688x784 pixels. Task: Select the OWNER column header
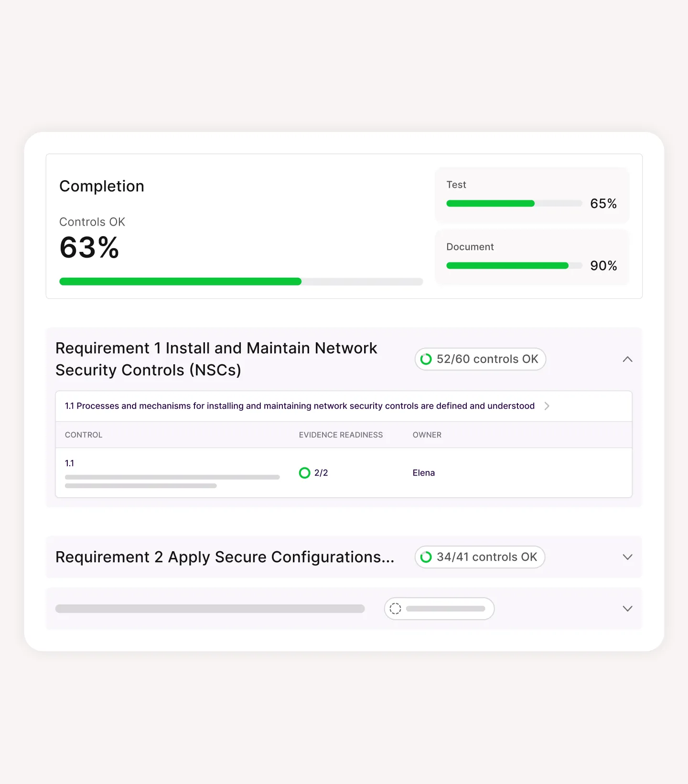(427, 435)
